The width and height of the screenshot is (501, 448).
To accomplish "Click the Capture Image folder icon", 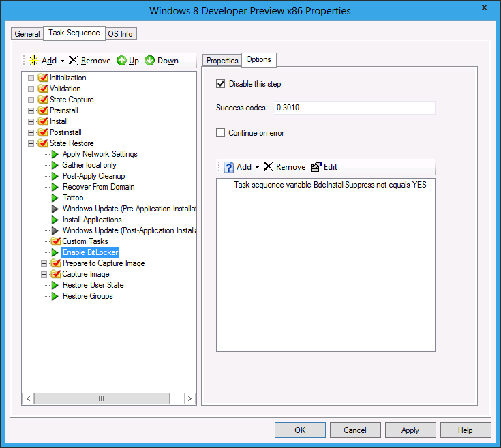I will 56,274.
